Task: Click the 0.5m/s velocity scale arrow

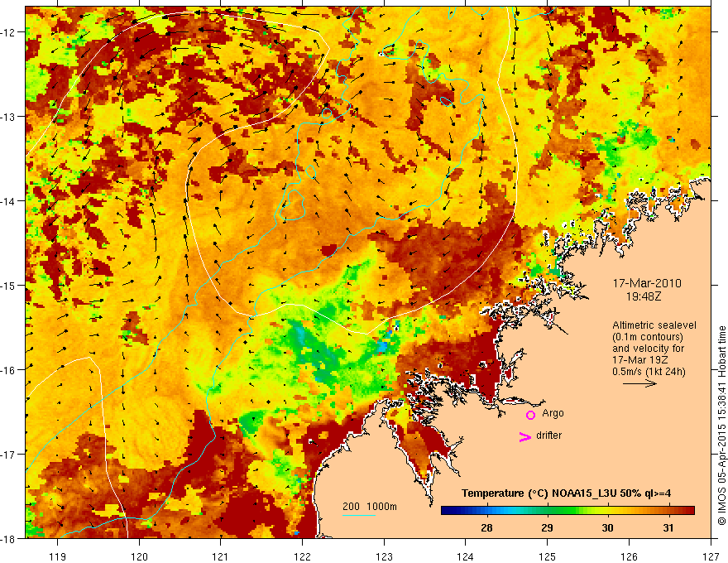Action: [639, 383]
